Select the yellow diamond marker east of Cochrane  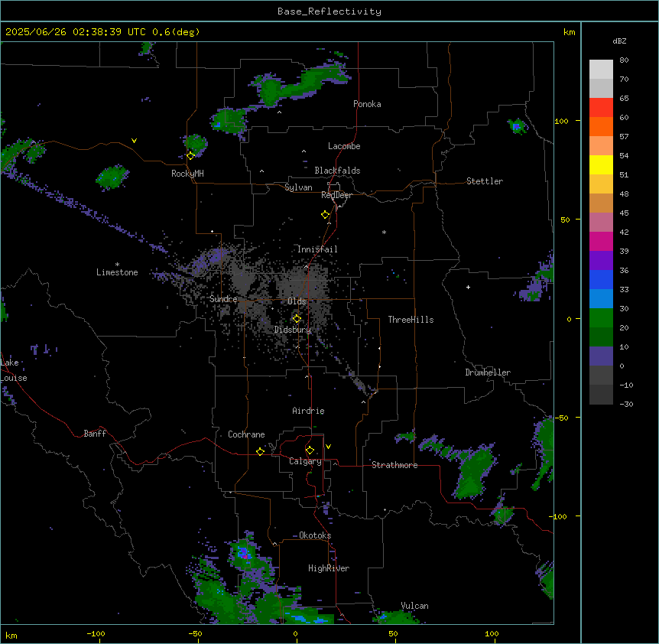pyautogui.click(x=260, y=451)
